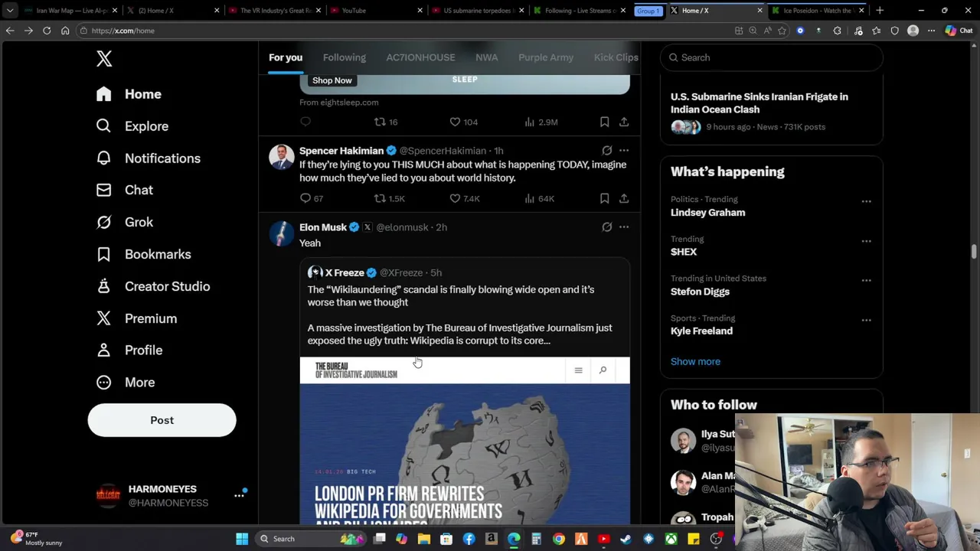Open the browser tab search dropdown
980x551 pixels.
(10, 11)
